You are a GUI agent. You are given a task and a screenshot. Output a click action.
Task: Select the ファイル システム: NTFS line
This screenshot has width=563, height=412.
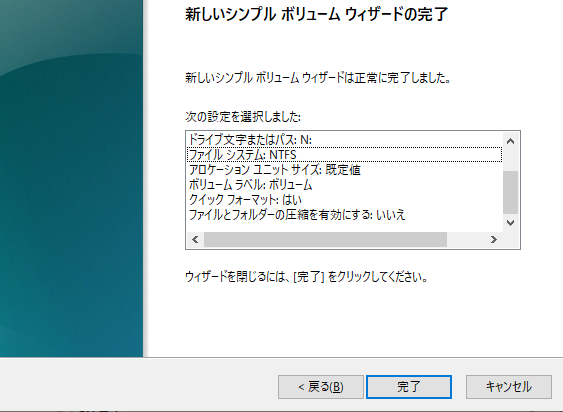(344, 155)
